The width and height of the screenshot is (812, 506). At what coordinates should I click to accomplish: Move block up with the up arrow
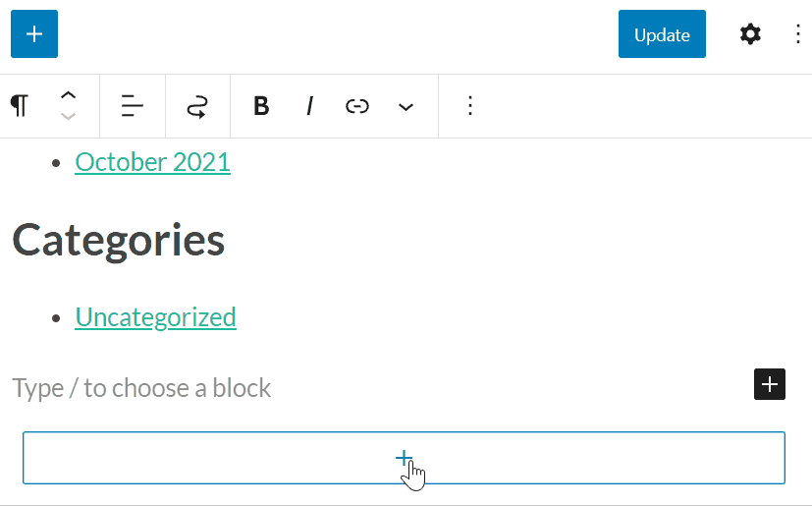(x=68, y=96)
